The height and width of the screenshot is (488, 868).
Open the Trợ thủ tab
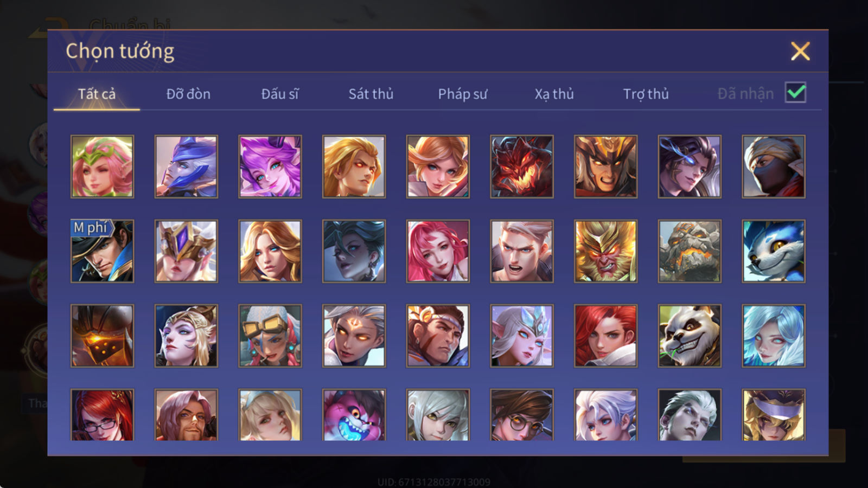coord(646,94)
